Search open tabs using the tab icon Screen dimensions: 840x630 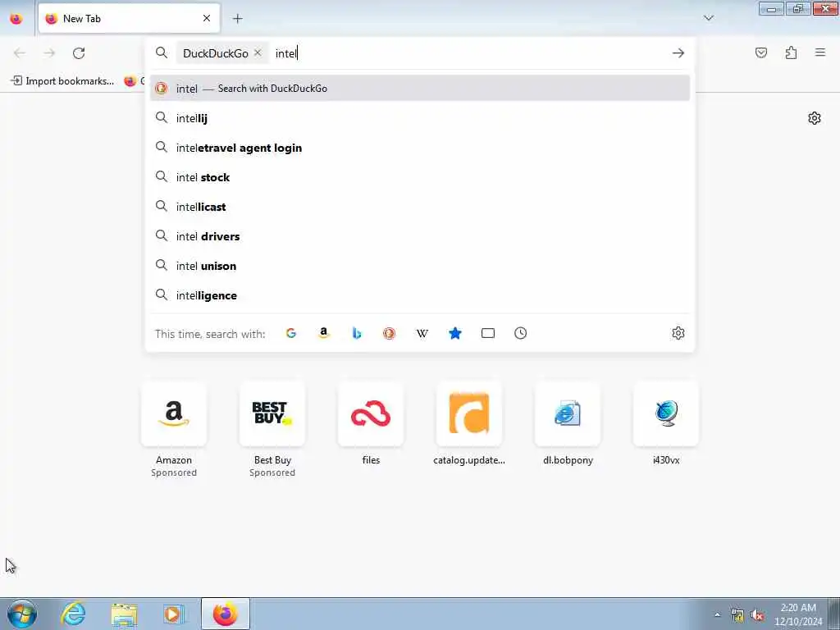(488, 333)
